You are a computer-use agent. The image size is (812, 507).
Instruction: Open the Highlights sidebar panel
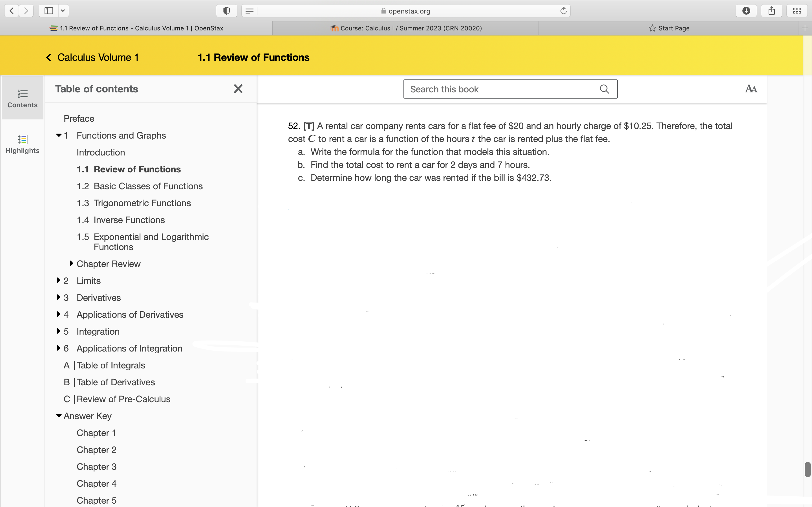23,144
